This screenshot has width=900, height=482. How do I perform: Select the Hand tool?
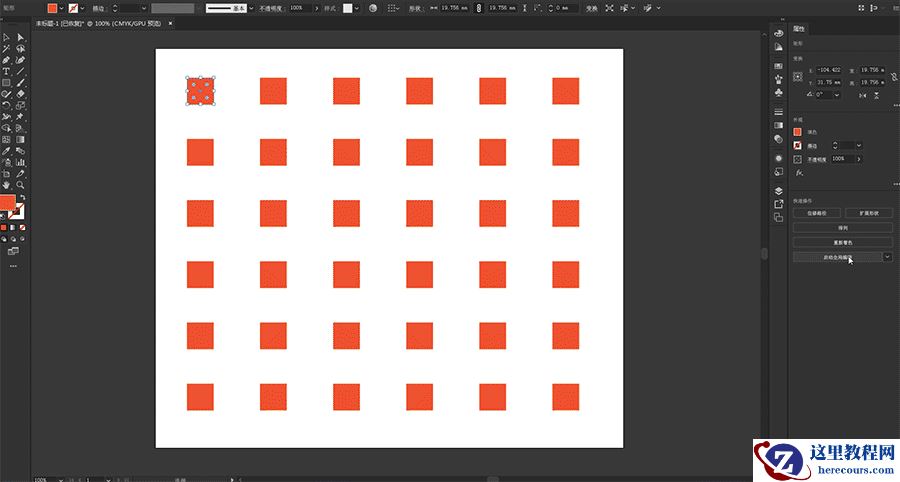(x=6, y=185)
